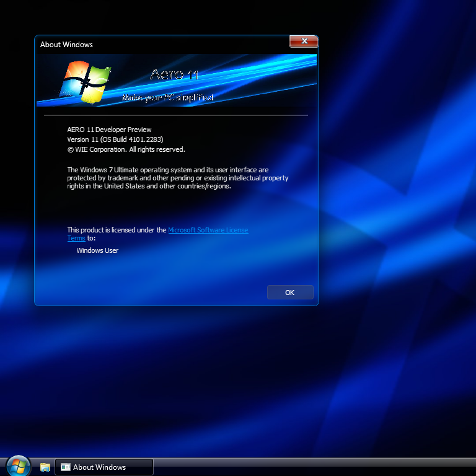
Task: Open the Start menu orb
Action: click(19, 467)
